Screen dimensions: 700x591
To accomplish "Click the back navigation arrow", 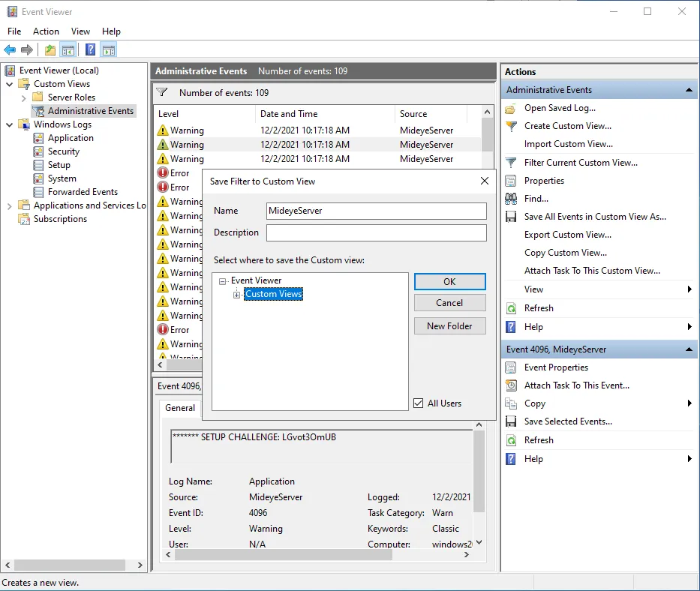I will (x=9, y=49).
